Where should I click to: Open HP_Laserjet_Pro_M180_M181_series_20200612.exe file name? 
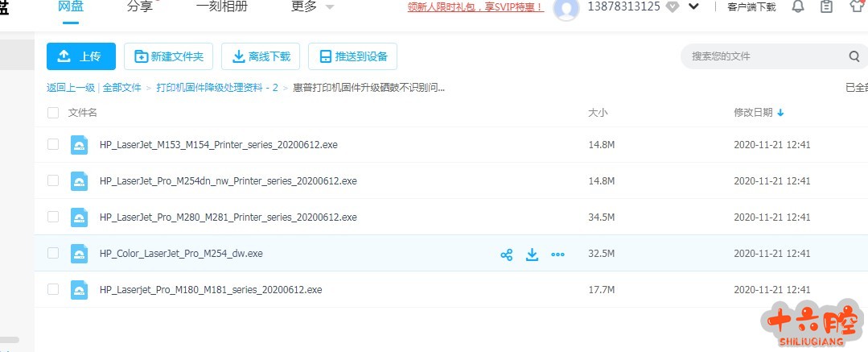coord(211,289)
